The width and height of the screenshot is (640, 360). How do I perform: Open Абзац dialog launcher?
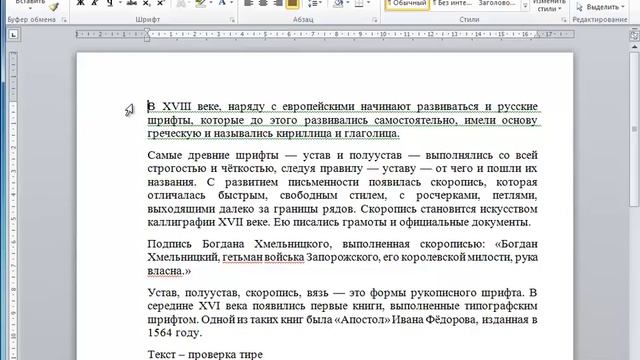pyautogui.click(x=375, y=20)
